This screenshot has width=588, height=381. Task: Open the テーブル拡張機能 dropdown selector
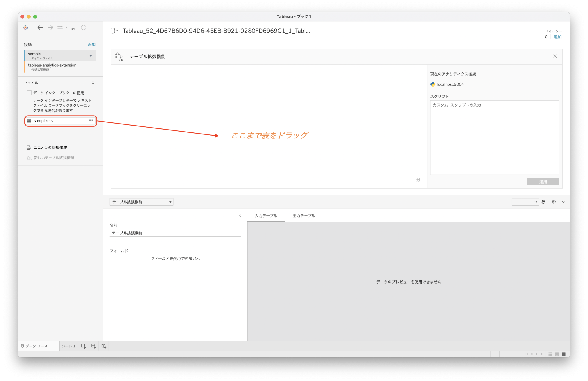[x=141, y=202]
